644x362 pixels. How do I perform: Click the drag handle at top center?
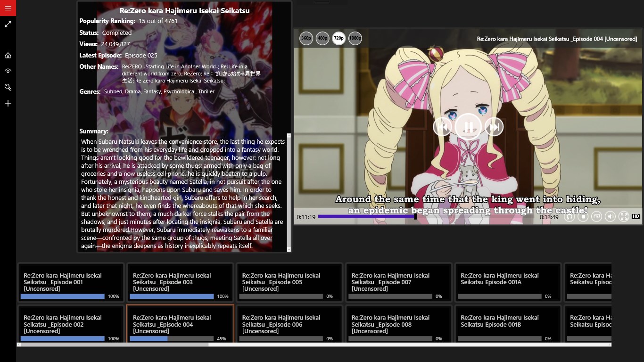[x=322, y=2]
